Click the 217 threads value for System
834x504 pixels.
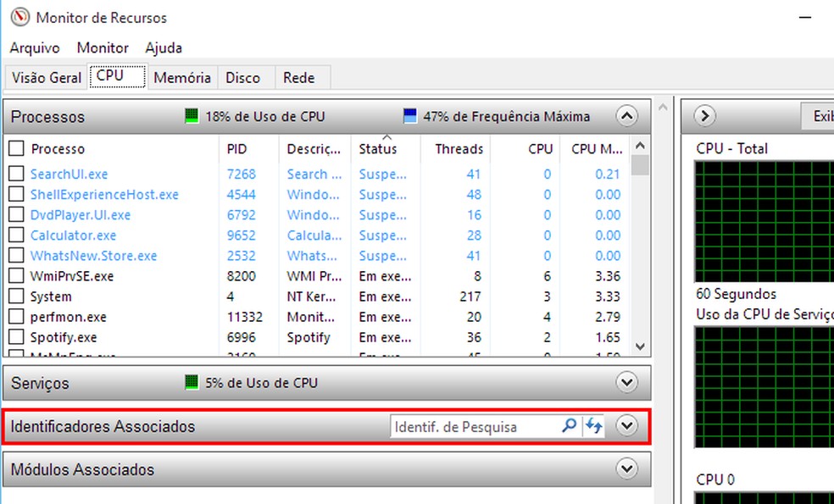pos(470,296)
